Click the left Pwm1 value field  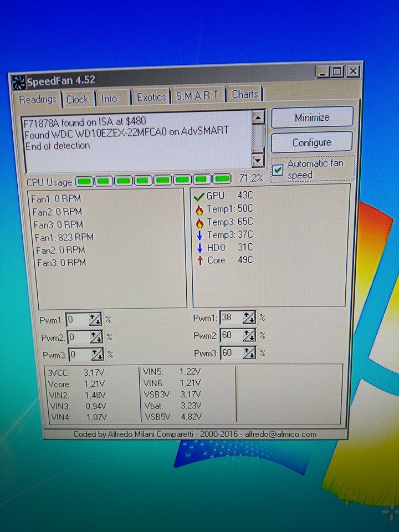(78, 320)
